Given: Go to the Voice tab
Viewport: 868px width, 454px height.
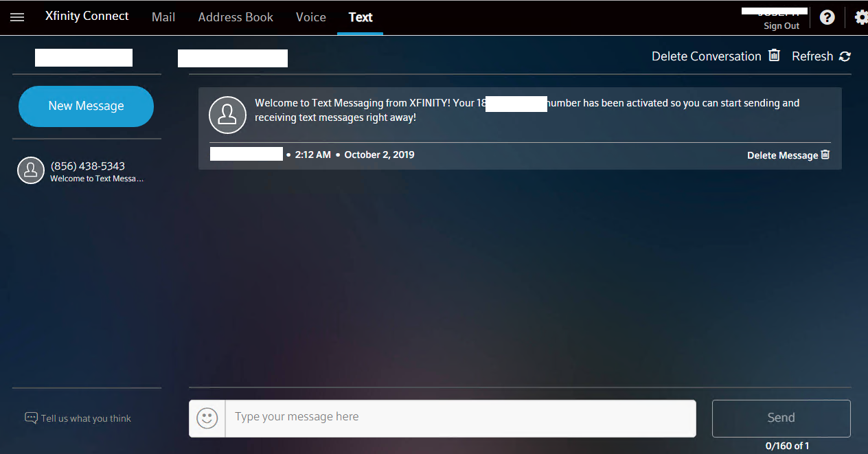Looking at the screenshot, I should [x=311, y=17].
